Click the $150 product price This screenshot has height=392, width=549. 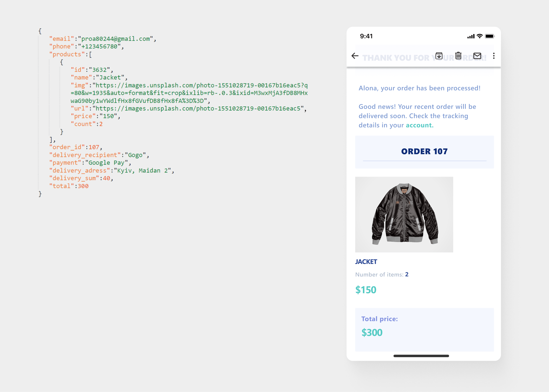click(366, 290)
